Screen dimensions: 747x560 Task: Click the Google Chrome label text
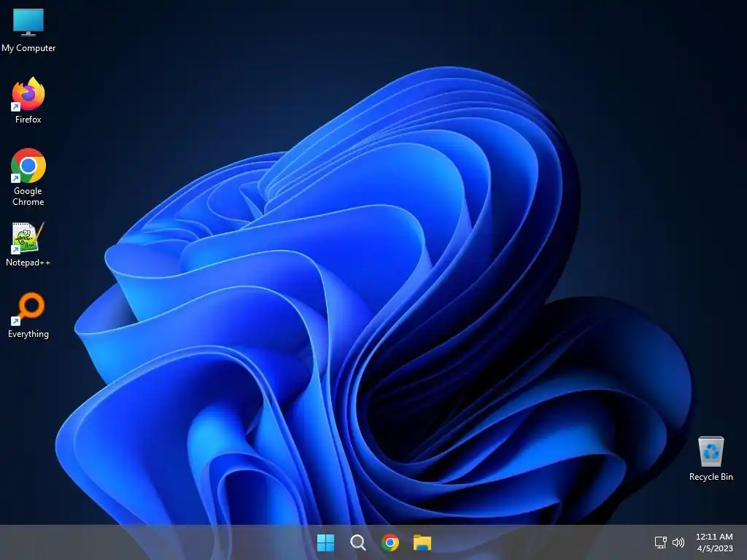[28, 196]
